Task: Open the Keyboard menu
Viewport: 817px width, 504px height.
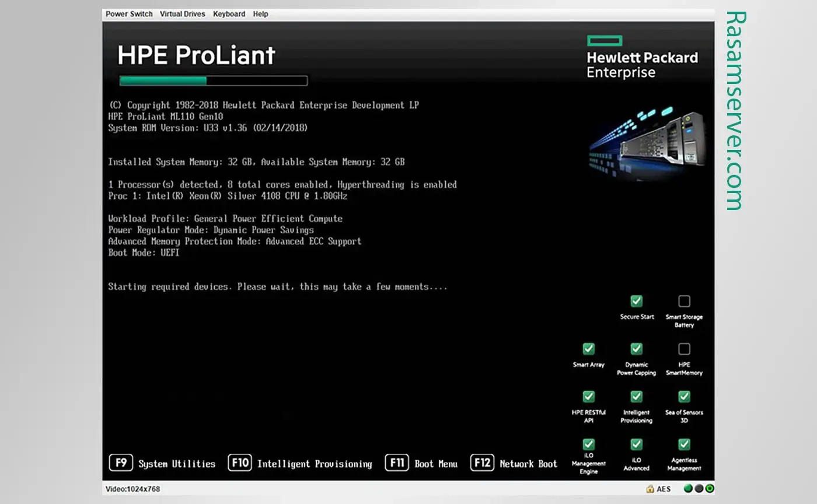Action: [x=229, y=14]
